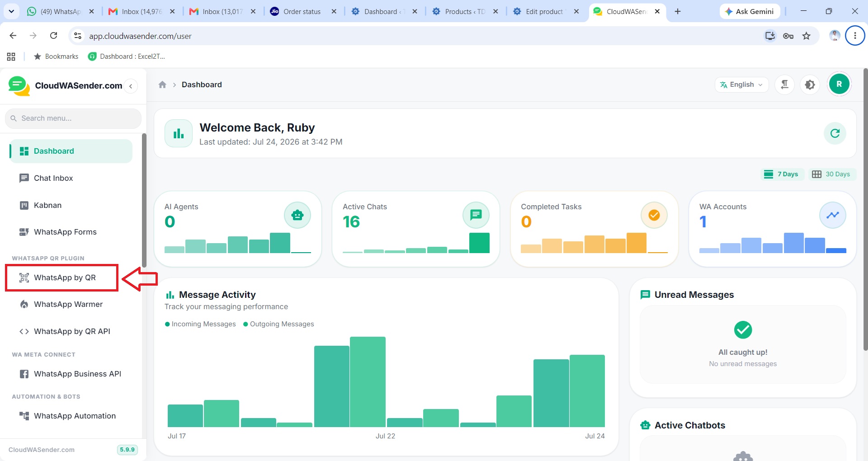The image size is (868, 461).
Task: Open the Chrome three-dot menu
Action: click(855, 36)
